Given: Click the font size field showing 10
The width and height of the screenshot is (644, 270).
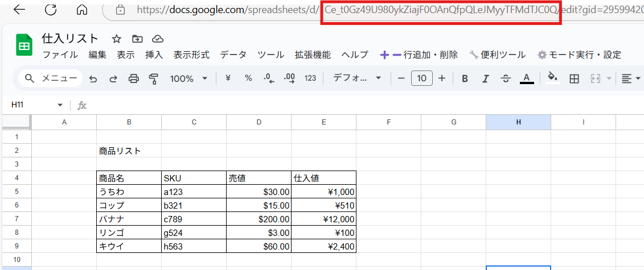Looking at the screenshot, I should click(x=421, y=79).
